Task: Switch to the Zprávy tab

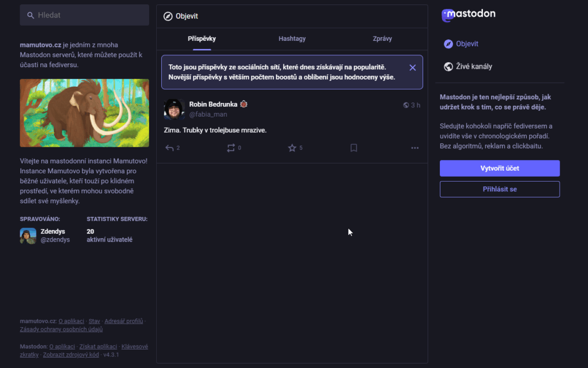Action: click(x=382, y=39)
